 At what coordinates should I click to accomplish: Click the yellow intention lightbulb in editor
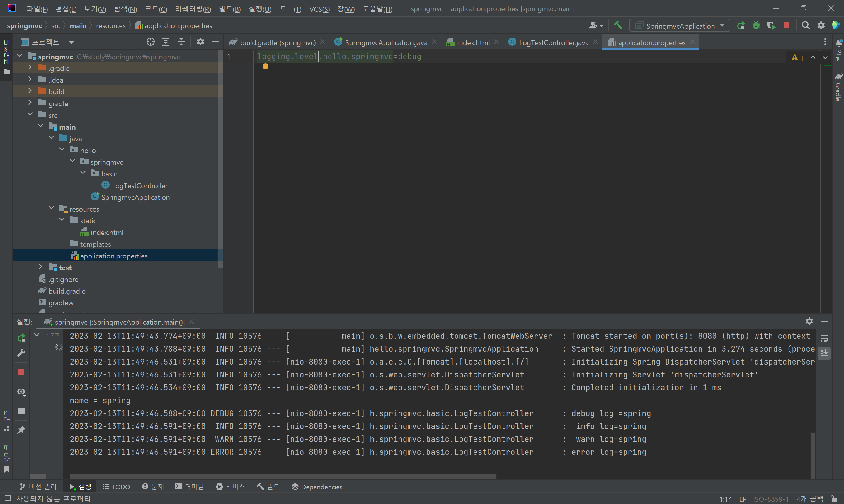click(x=265, y=67)
